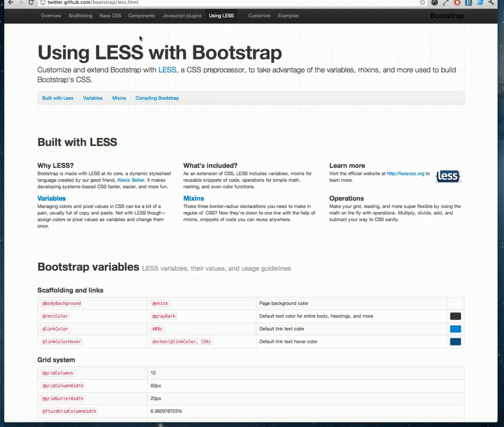Go to the Javascript plugins page
This screenshot has width=504, height=427.
click(x=182, y=16)
